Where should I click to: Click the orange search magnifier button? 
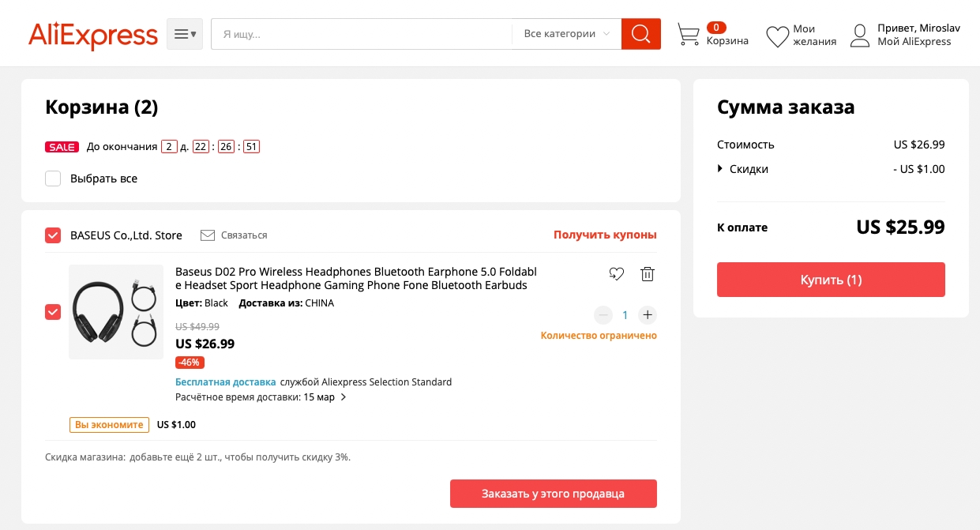pos(640,34)
